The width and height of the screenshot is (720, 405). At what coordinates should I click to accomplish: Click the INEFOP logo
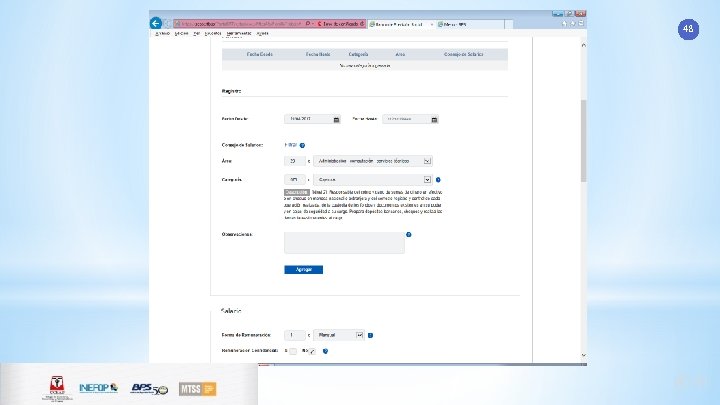coord(98,388)
